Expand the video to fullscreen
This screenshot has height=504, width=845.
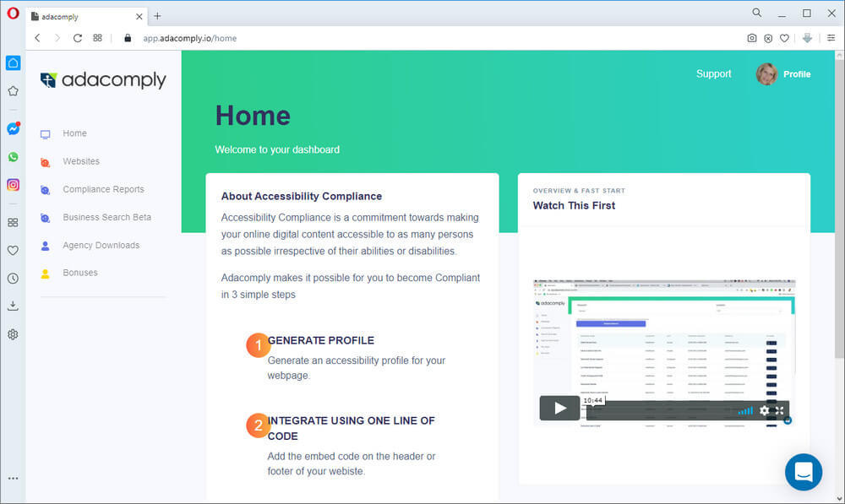pos(779,410)
